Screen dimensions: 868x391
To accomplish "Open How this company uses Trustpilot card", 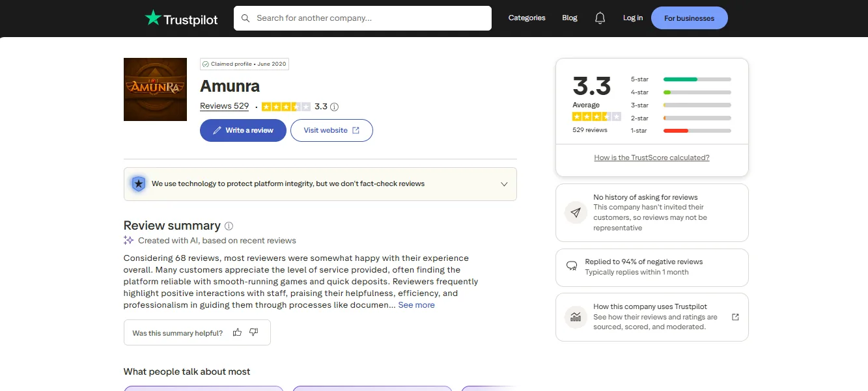I will pos(652,317).
